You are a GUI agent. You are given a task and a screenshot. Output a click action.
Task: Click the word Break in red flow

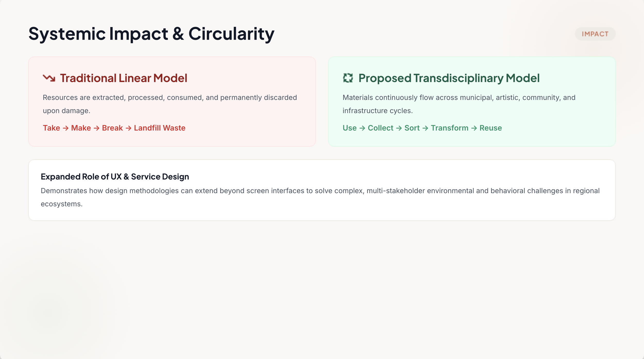112,128
